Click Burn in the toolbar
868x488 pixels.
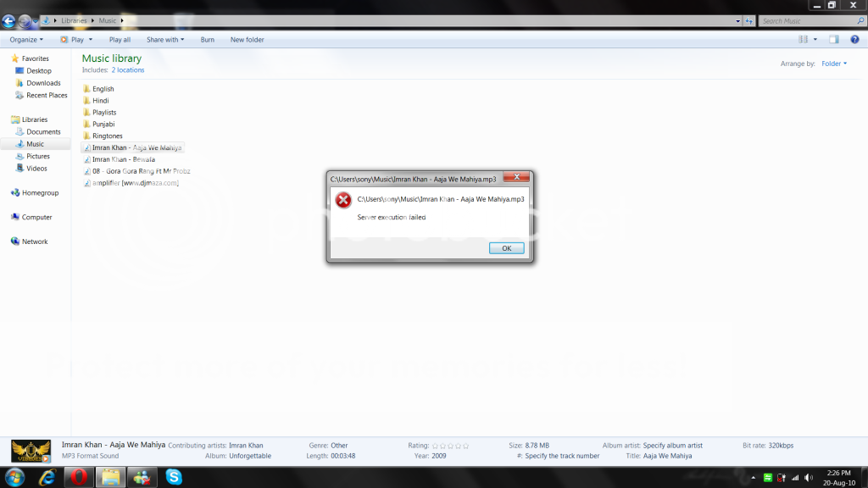point(207,40)
